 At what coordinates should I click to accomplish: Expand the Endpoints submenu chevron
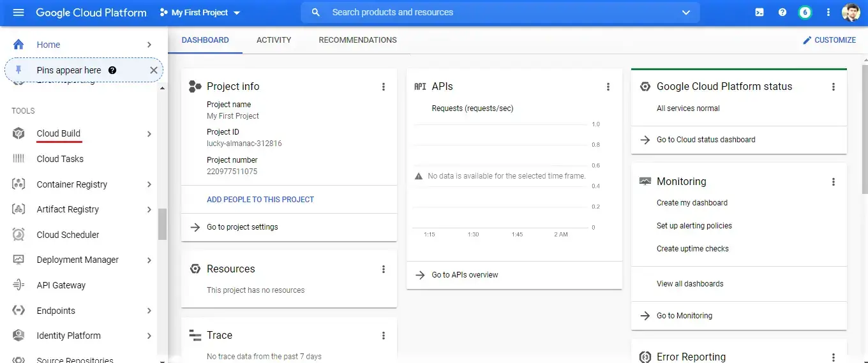pyautogui.click(x=149, y=311)
